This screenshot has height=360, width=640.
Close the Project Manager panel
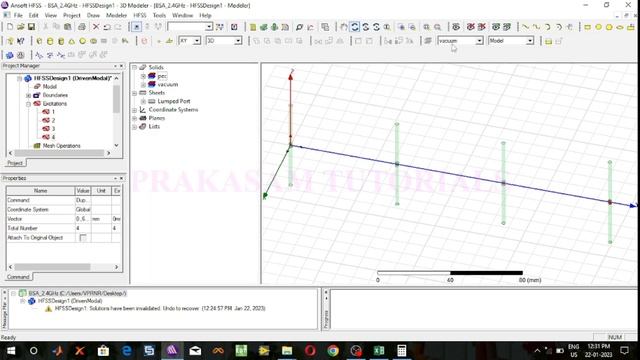coord(121,66)
